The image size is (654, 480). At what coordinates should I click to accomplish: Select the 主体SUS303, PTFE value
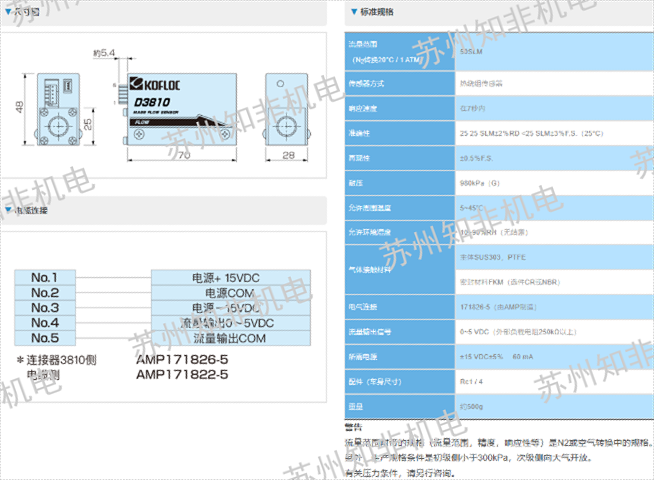tap(493, 257)
